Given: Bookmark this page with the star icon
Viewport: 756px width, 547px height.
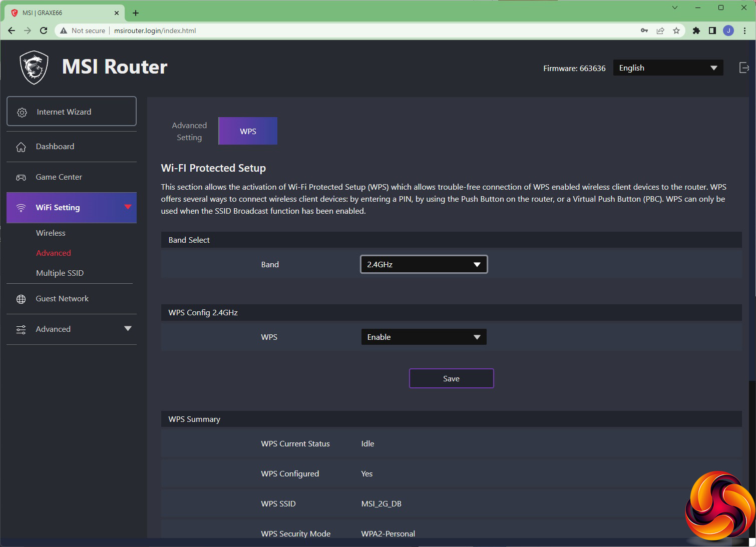Looking at the screenshot, I should 676,31.
